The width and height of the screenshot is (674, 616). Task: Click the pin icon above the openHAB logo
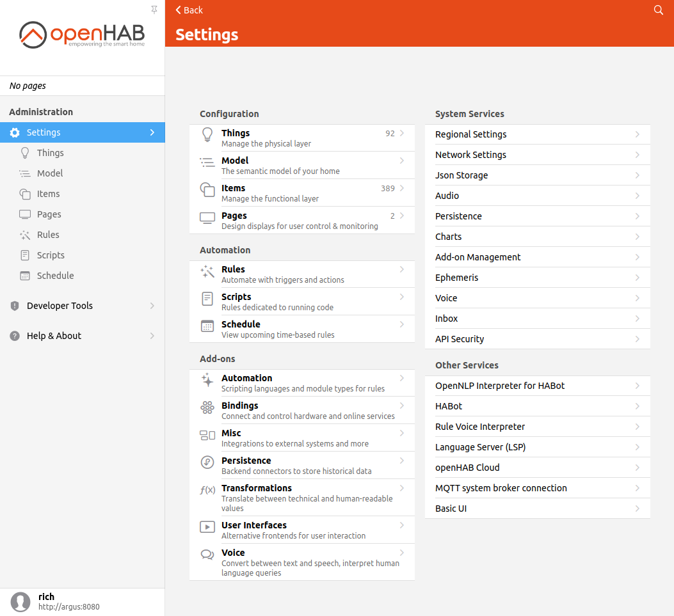coord(154,10)
